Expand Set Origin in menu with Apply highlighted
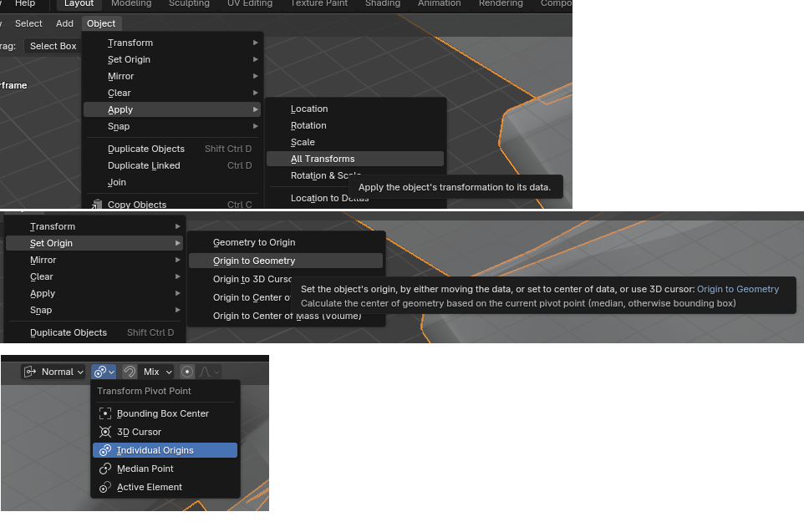This screenshot has height=532, width=804. (172, 59)
